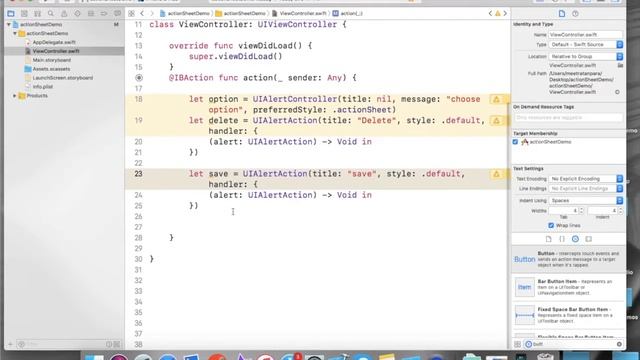Reveal full path in Finder arrow
640x360 pixels.
pyautogui.click(x=617, y=92)
